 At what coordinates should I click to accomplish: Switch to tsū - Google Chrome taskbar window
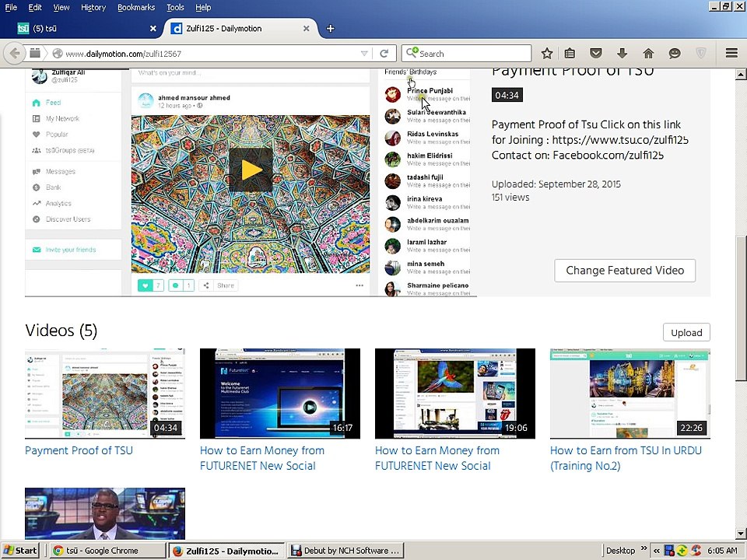click(x=107, y=551)
